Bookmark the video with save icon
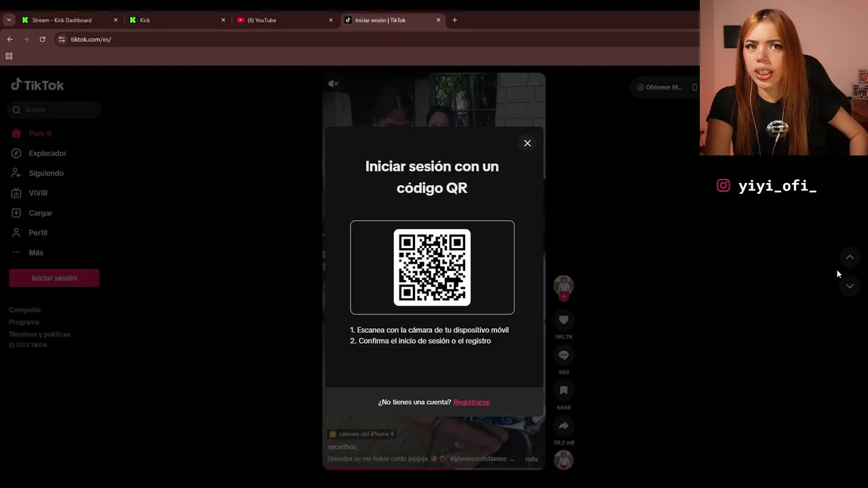Viewport: 868px width, 488px height. (564, 390)
